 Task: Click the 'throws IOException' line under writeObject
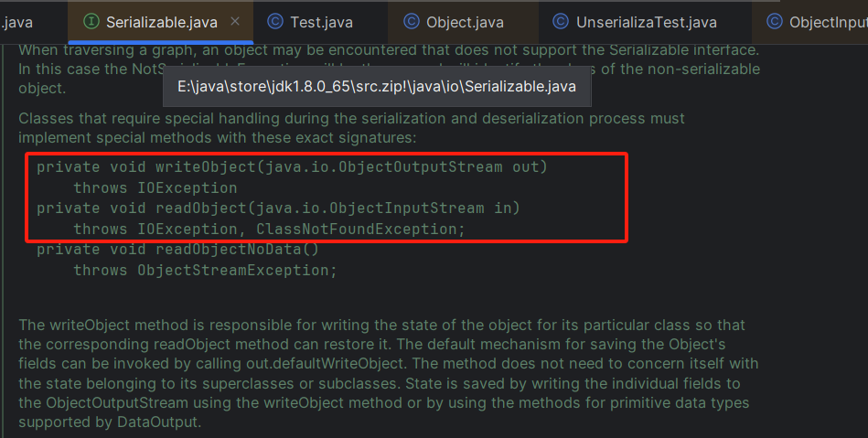coord(155,188)
